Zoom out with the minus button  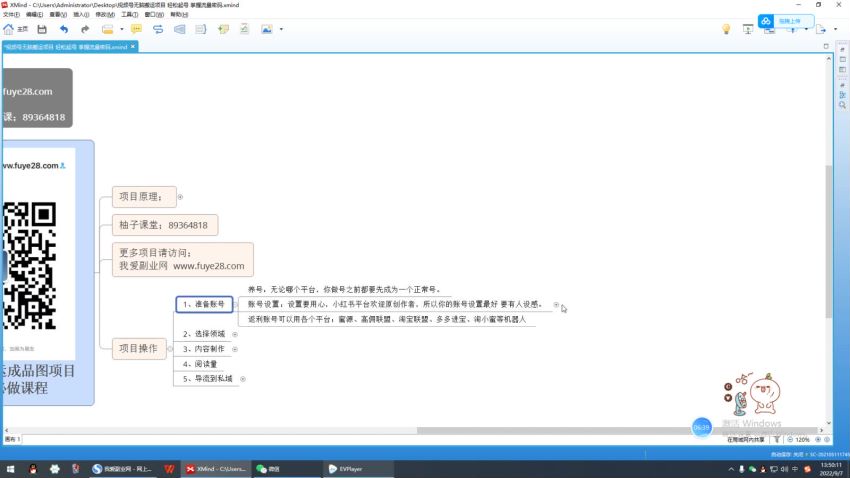pyautogui.click(x=790, y=440)
